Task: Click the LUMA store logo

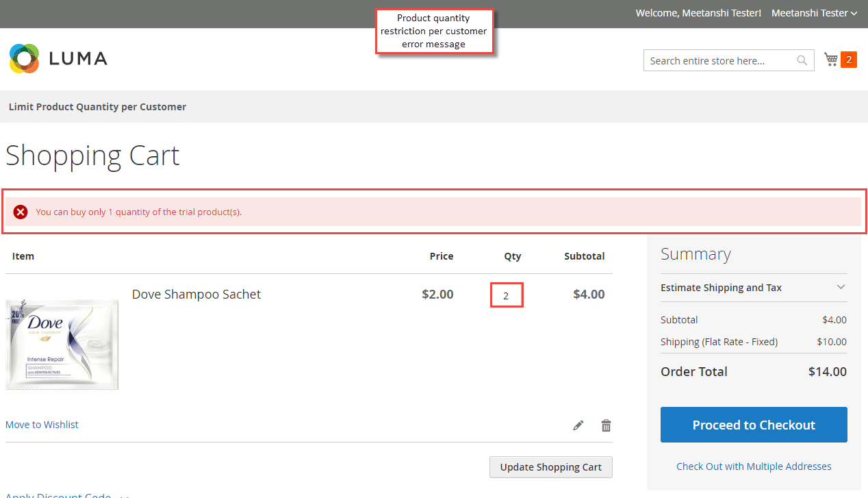Action: (58, 58)
